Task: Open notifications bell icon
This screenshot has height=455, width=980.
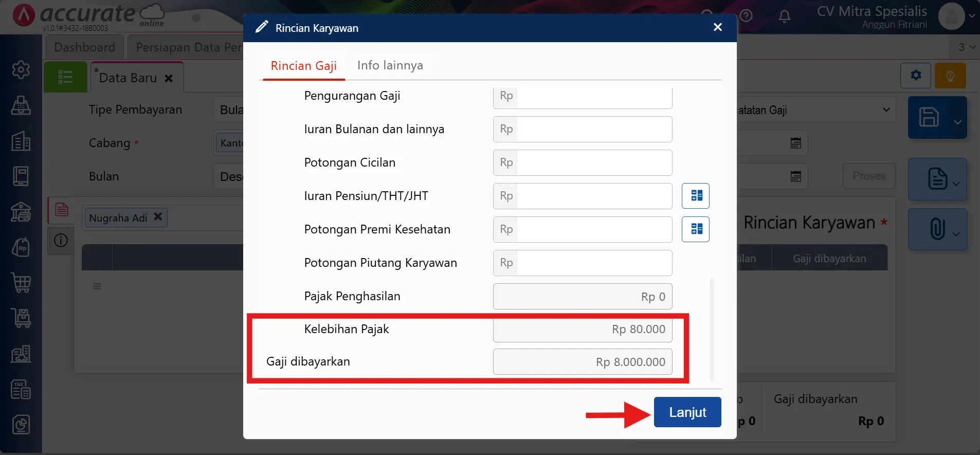Action: point(784,16)
